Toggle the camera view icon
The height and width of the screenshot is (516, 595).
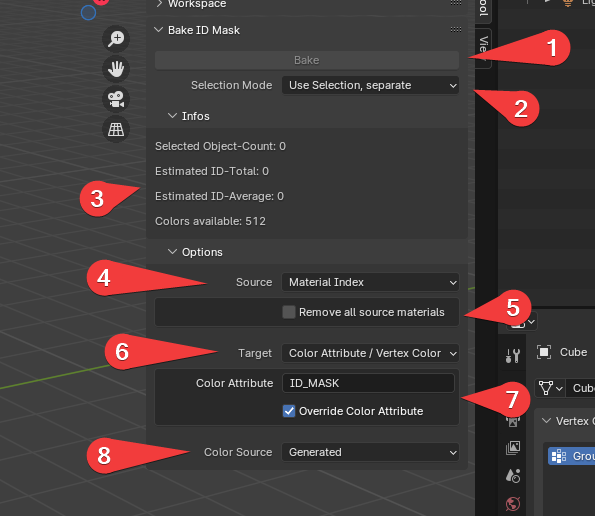[x=116, y=99]
